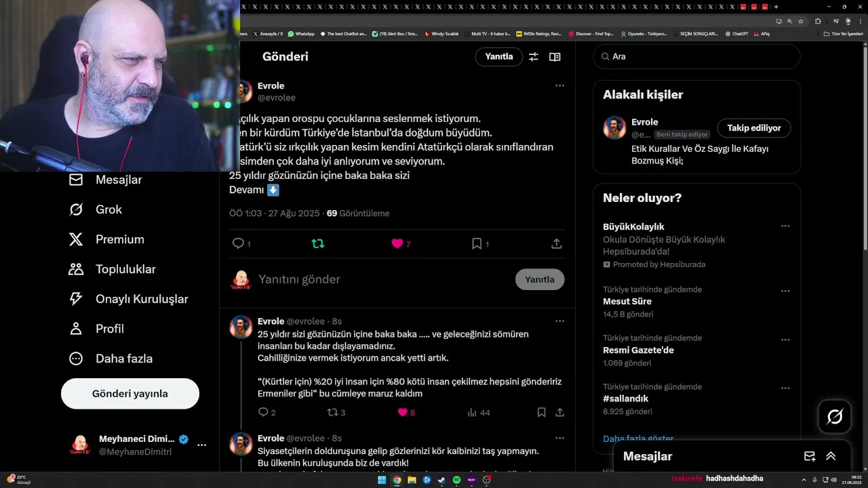Open the Daha fazla menu in sidebar

(x=110, y=359)
